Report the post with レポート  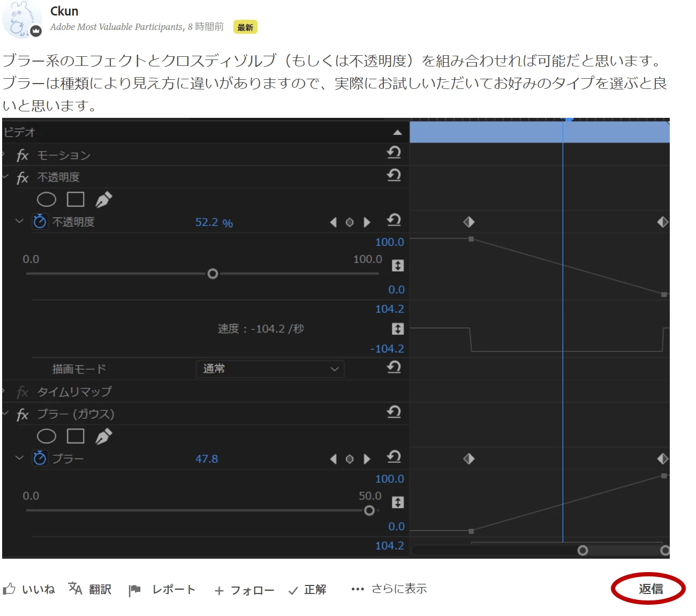point(162,590)
